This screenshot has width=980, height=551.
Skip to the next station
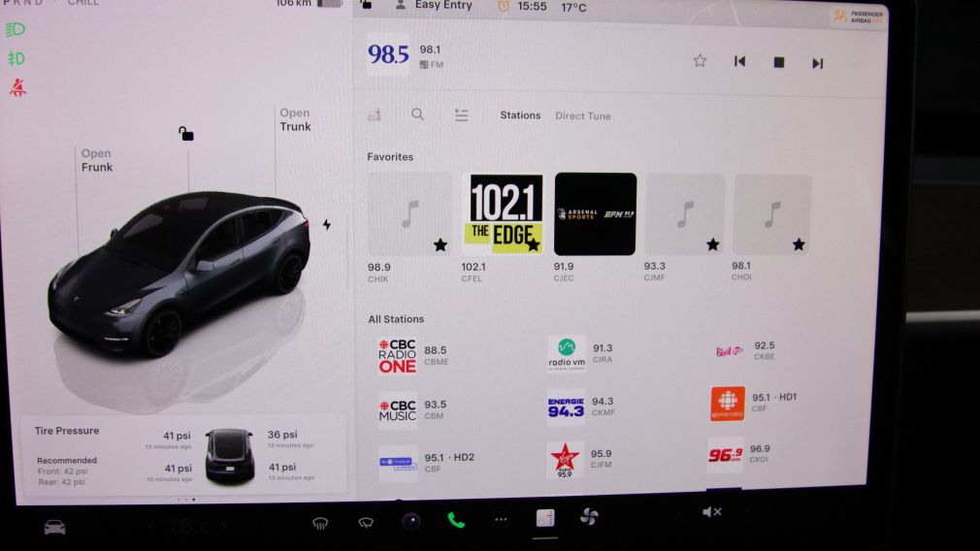point(817,63)
